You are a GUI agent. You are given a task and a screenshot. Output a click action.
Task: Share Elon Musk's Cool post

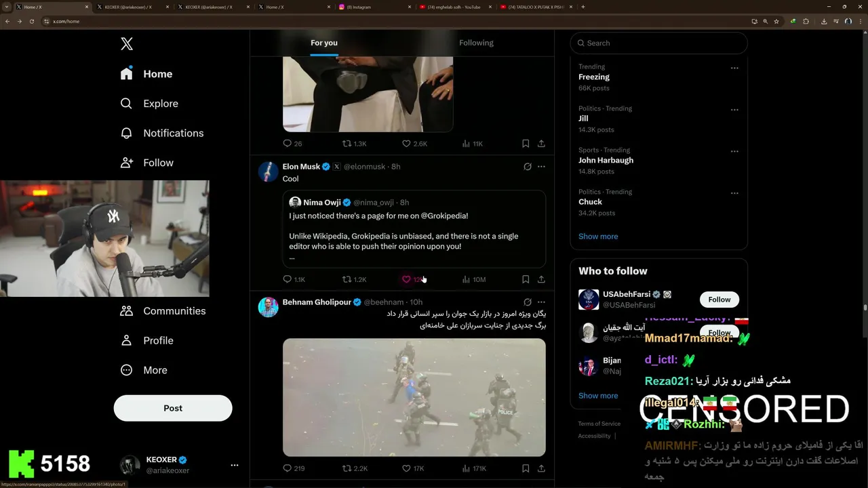pyautogui.click(x=541, y=279)
